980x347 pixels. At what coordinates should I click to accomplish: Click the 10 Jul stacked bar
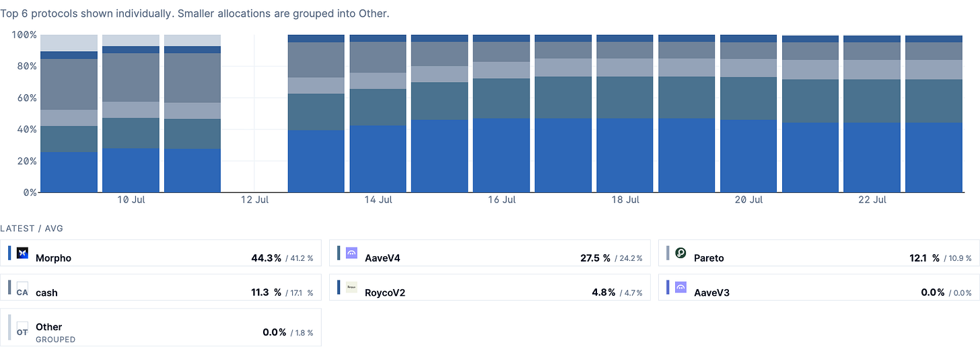point(131,114)
